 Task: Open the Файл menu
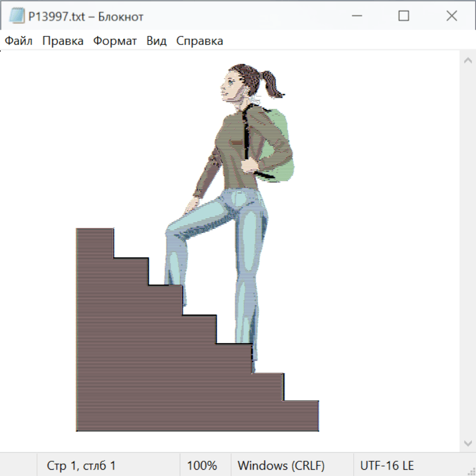[x=19, y=41]
